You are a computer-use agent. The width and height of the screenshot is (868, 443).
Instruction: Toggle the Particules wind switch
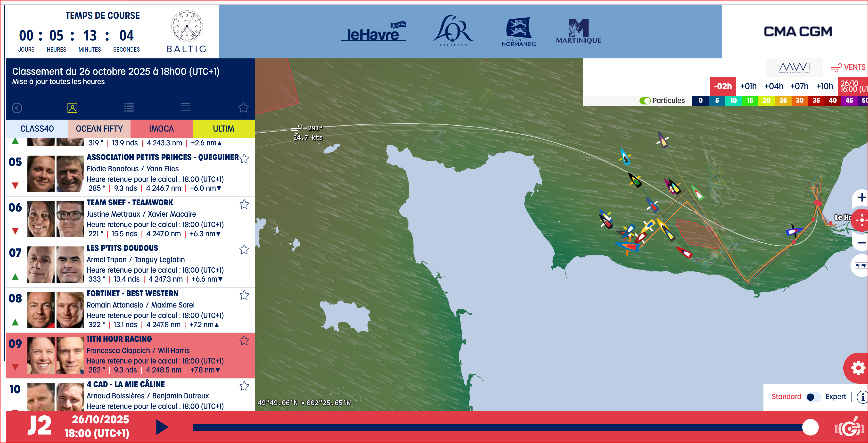point(645,101)
